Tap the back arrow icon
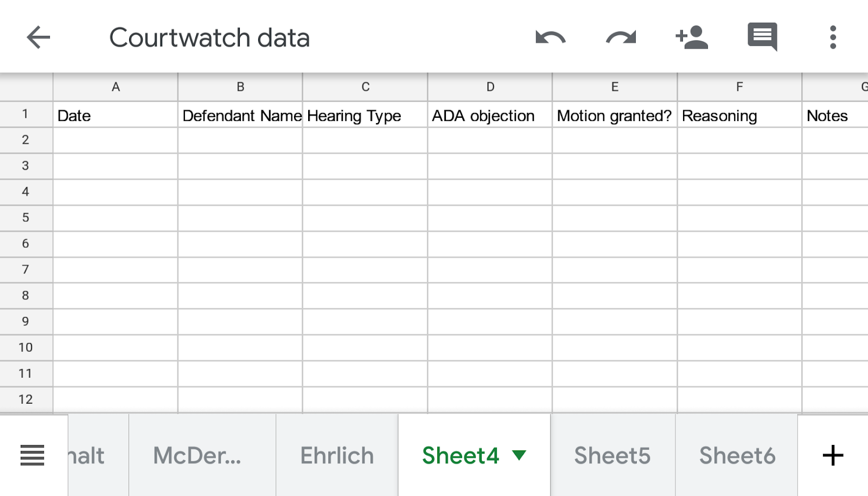Image resolution: width=868 pixels, height=496 pixels. coord(38,37)
